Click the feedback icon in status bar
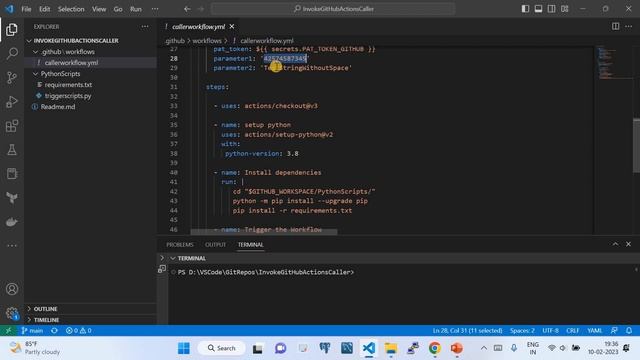This screenshot has width=640, height=360. [x=614, y=331]
